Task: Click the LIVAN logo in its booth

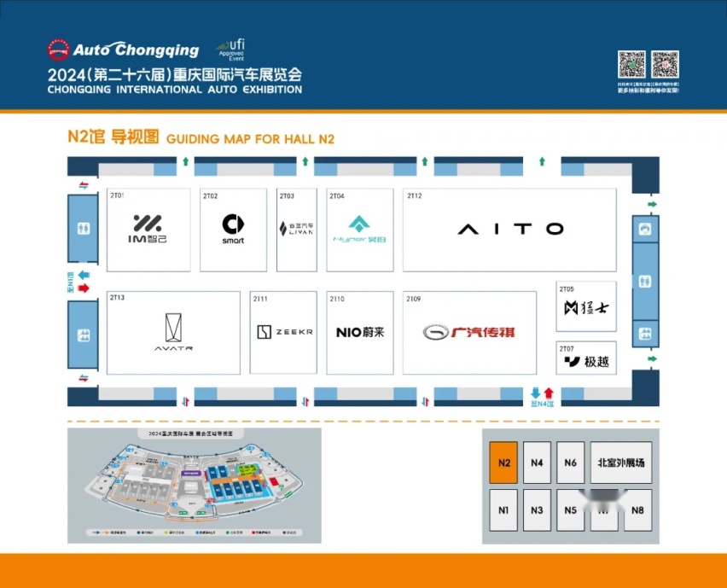Action: (x=297, y=229)
